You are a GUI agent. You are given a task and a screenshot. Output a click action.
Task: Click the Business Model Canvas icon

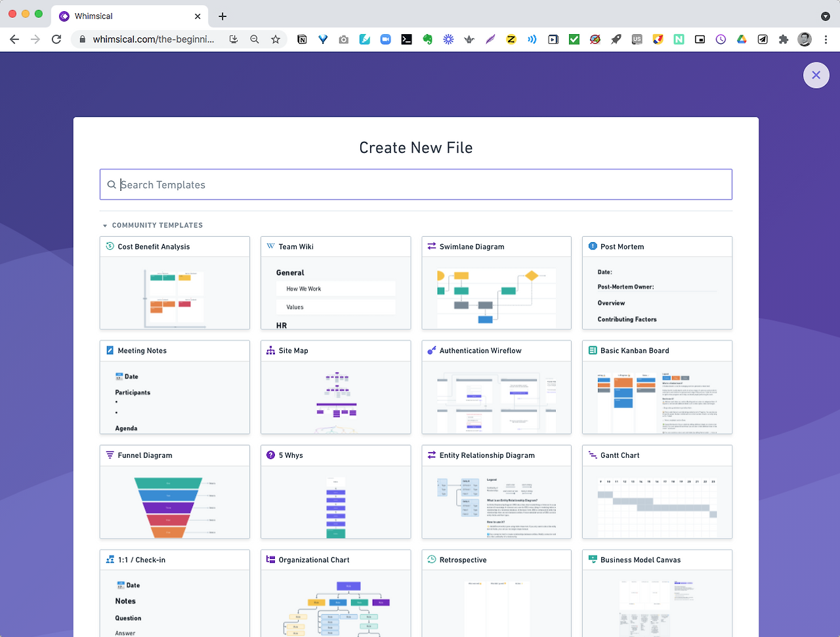tap(593, 560)
